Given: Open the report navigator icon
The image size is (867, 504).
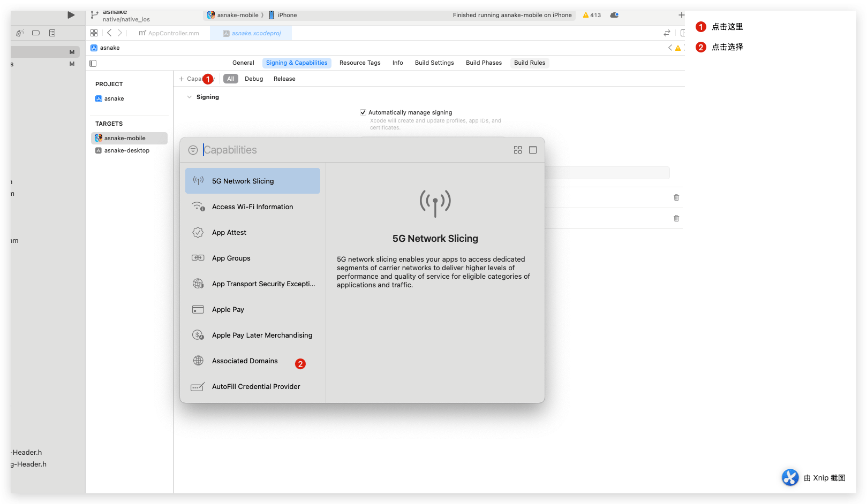Looking at the screenshot, I should tap(52, 33).
